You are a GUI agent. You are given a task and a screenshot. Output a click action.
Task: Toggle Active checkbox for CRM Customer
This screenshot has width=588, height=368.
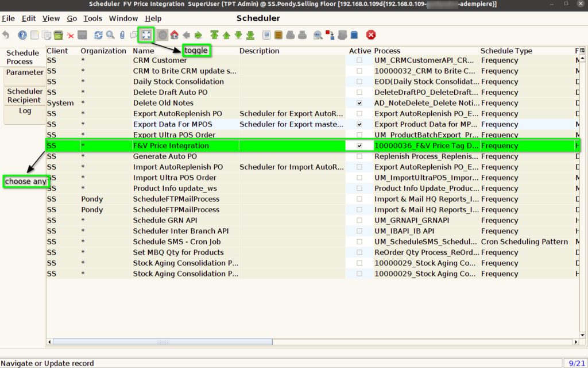point(359,60)
